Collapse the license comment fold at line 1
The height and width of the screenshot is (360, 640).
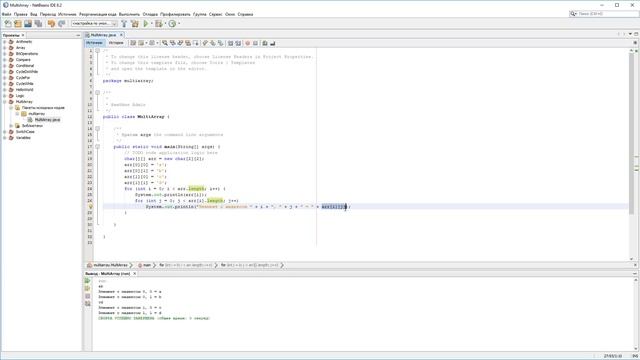point(98,51)
